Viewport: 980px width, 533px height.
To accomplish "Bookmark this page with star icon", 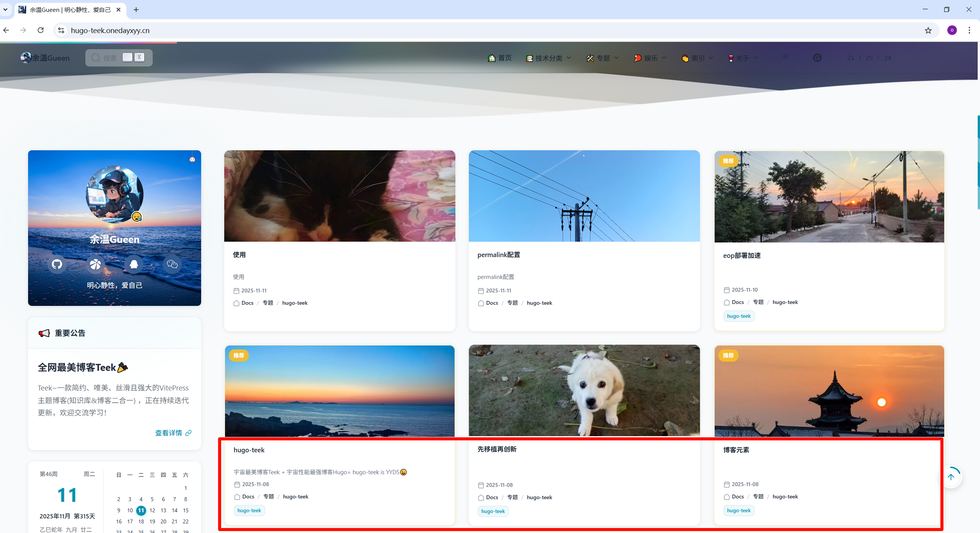I will 928,30.
